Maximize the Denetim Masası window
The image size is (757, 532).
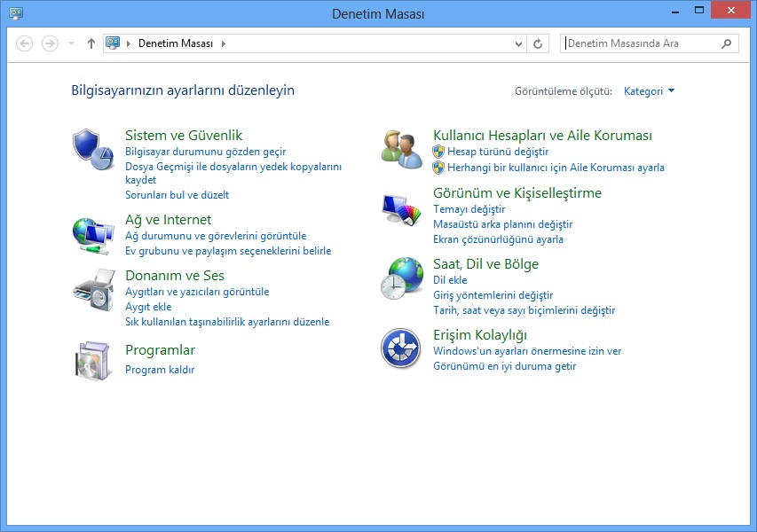coord(698,10)
